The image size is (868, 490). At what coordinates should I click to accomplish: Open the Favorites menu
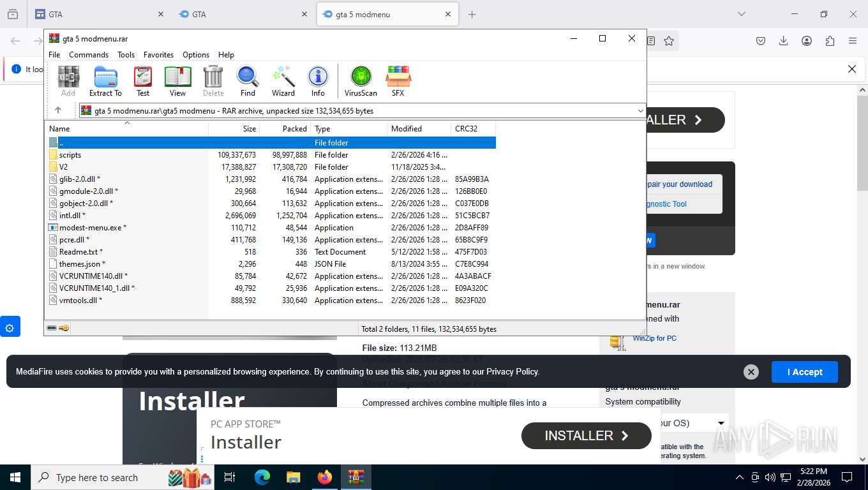tap(158, 55)
